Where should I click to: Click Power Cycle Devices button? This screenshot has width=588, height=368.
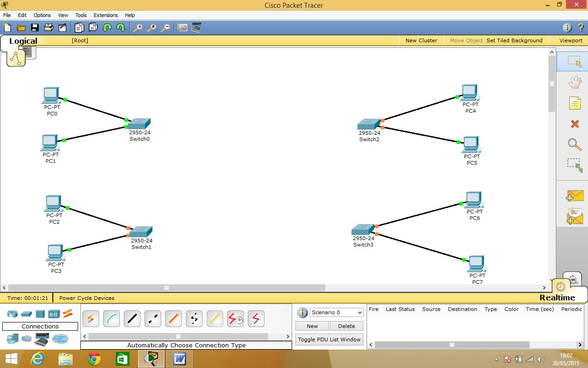87,298
